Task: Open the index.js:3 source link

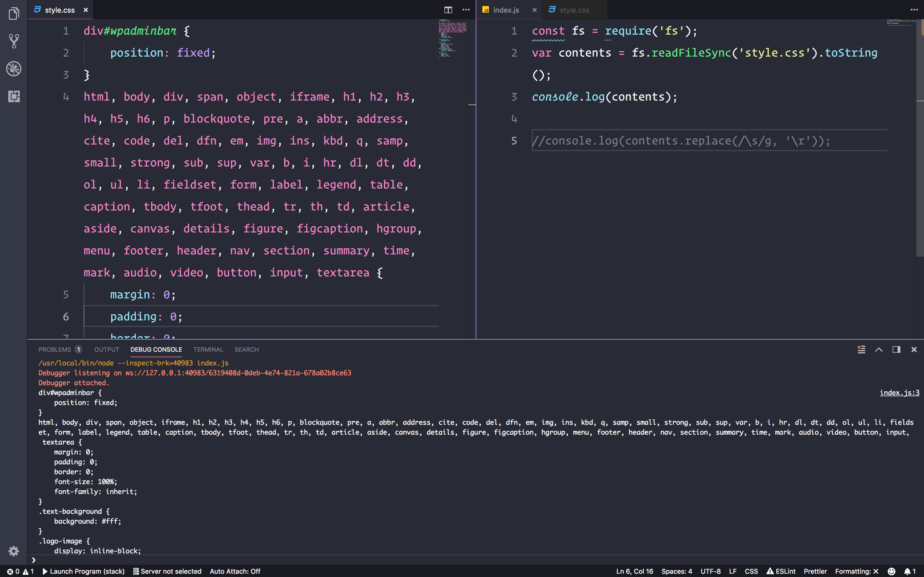Action: [900, 393]
